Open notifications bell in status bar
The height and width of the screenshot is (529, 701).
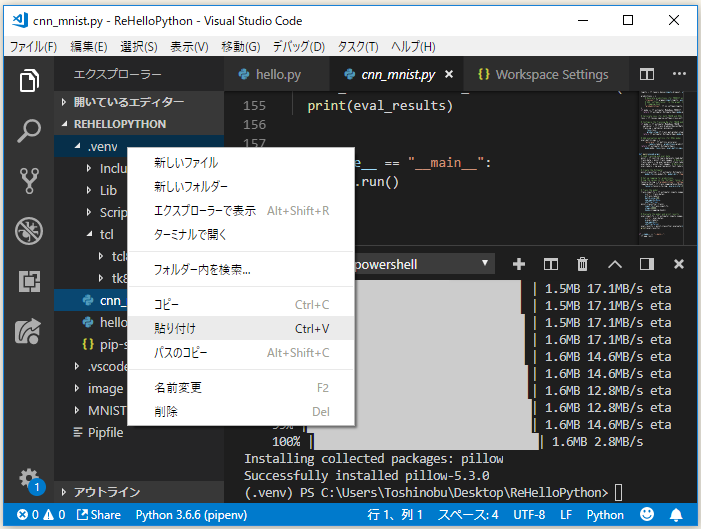(x=676, y=515)
